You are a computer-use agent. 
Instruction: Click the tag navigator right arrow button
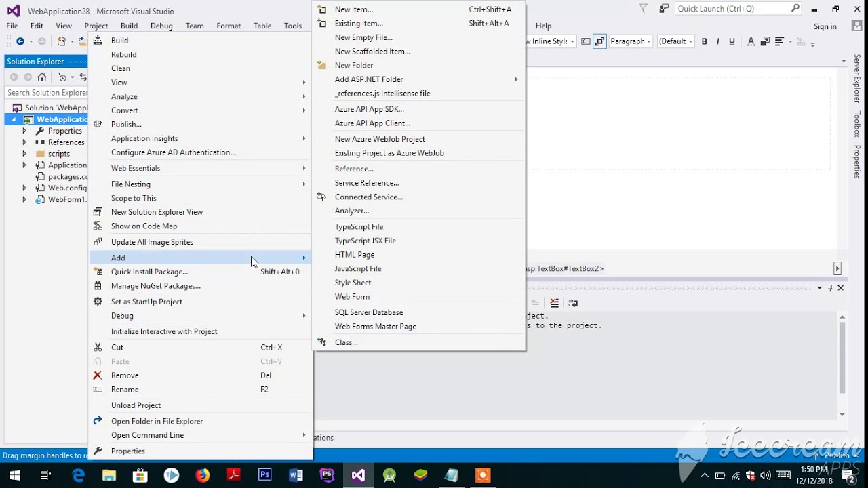(837, 268)
